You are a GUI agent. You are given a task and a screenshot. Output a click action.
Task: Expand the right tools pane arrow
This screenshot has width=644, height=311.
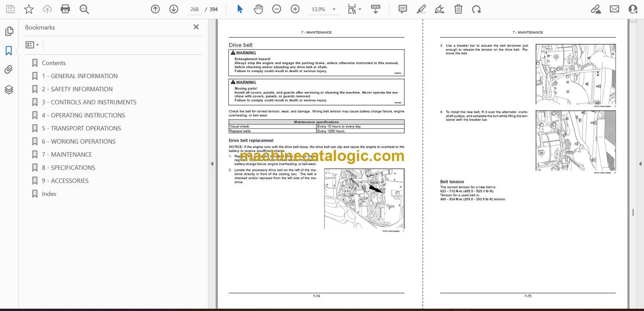point(640,164)
